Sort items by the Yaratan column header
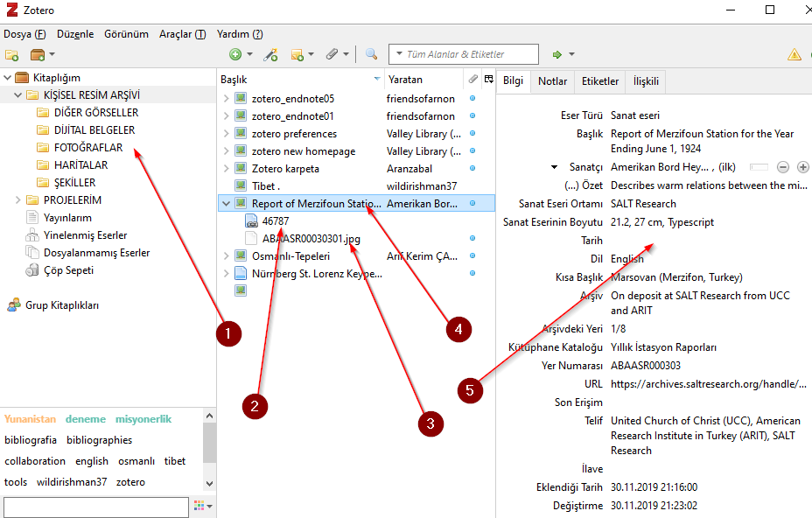This screenshot has width=812, height=518. (x=423, y=80)
